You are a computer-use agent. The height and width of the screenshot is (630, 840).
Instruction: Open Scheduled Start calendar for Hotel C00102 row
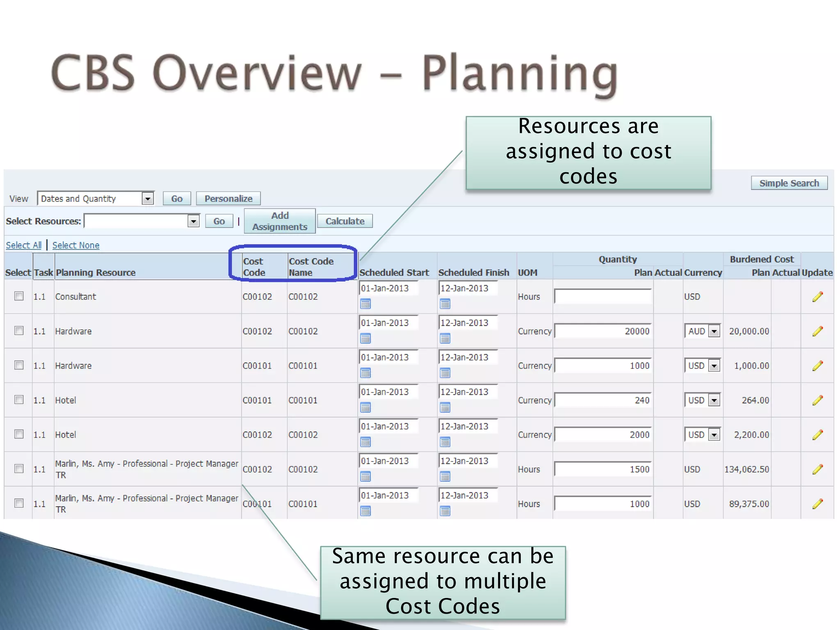click(365, 442)
